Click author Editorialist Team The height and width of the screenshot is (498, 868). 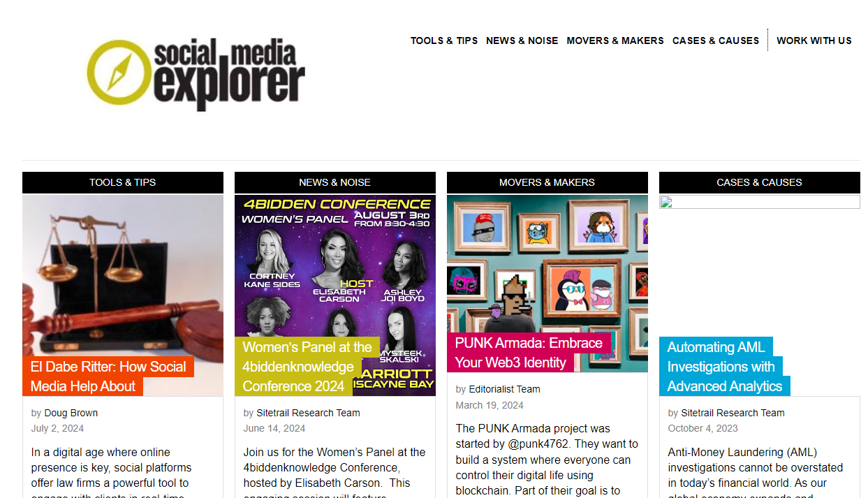(x=504, y=389)
